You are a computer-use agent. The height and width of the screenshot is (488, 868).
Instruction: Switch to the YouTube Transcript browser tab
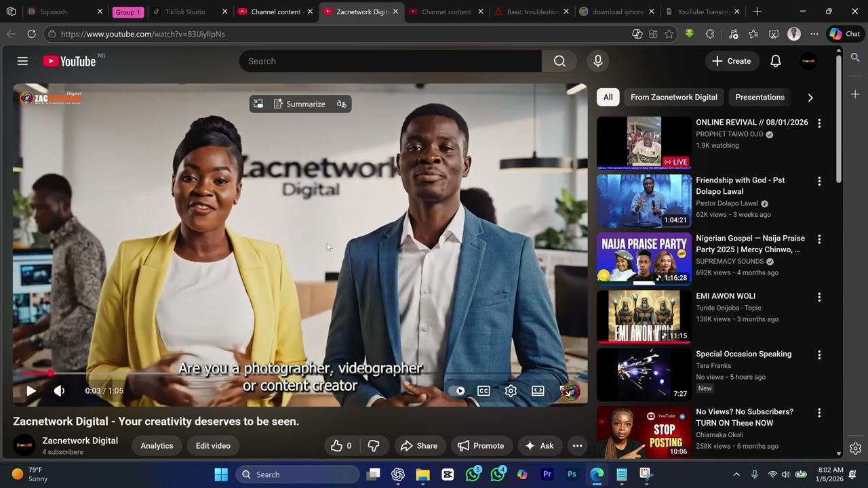(703, 12)
